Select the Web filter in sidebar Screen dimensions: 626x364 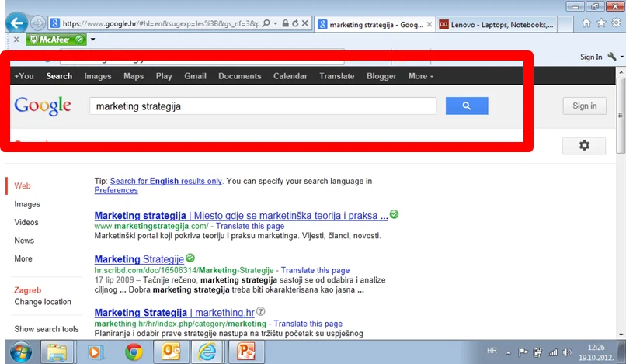(x=23, y=185)
